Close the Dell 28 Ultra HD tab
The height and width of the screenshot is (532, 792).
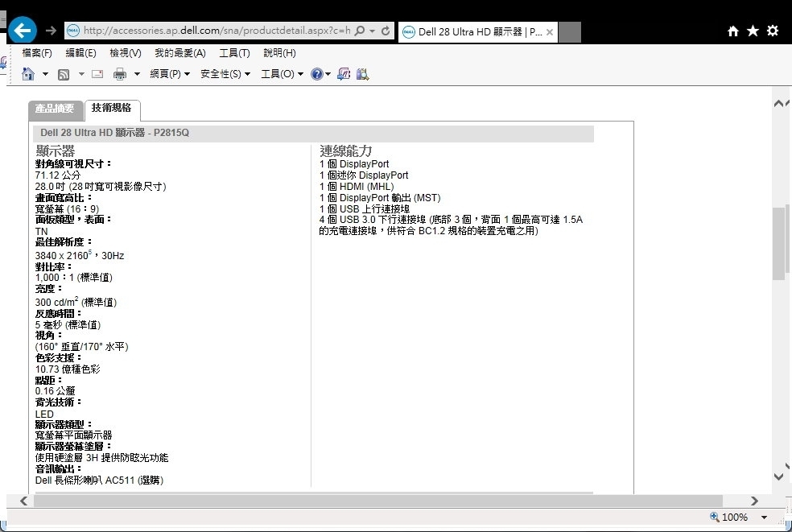tap(550, 32)
